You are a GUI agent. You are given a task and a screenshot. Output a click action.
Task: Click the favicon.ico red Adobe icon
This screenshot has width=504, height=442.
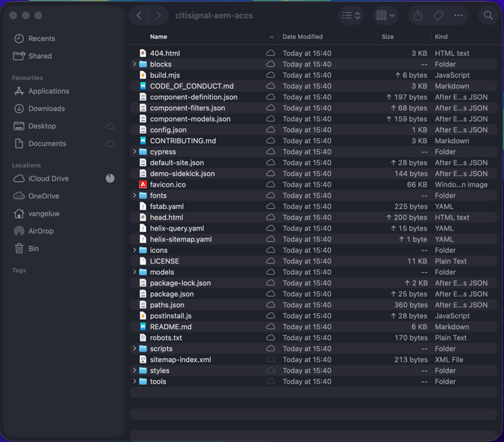[143, 184]
